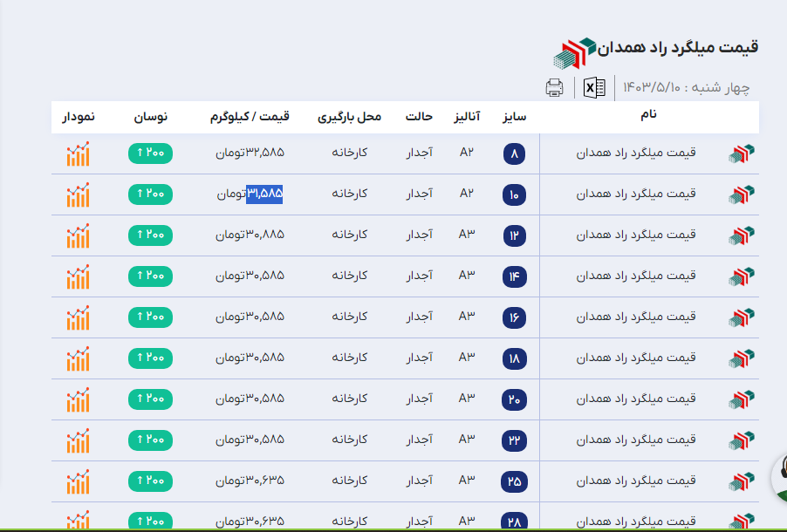Image resolution: width=787 pixels, height=532 pixels.
Task: Open the chart icon in size 25 row
Action: click(78, 481)
